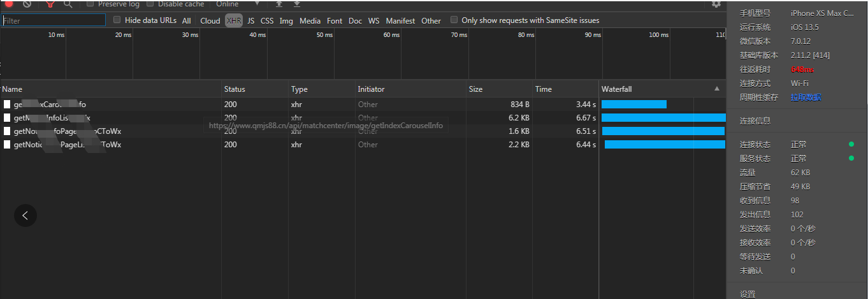Filter requests by Font type
The image size is (868, 299).
pos(335,20)
